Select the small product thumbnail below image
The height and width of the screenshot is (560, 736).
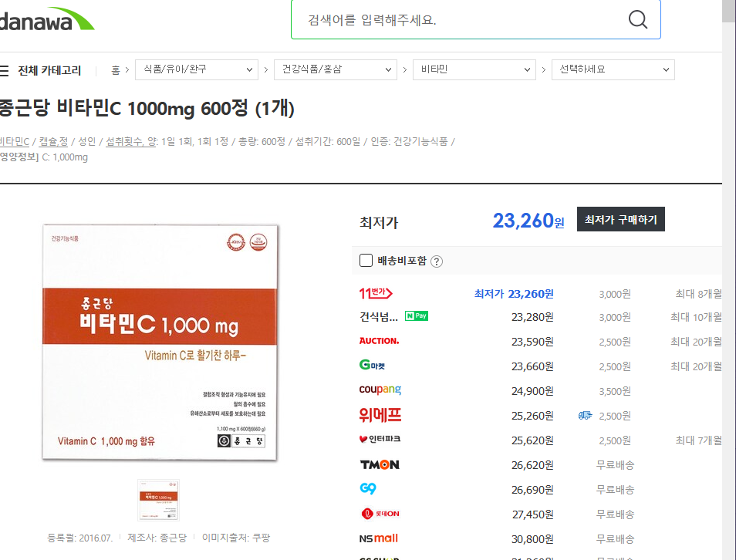click(x=158, y=500)
